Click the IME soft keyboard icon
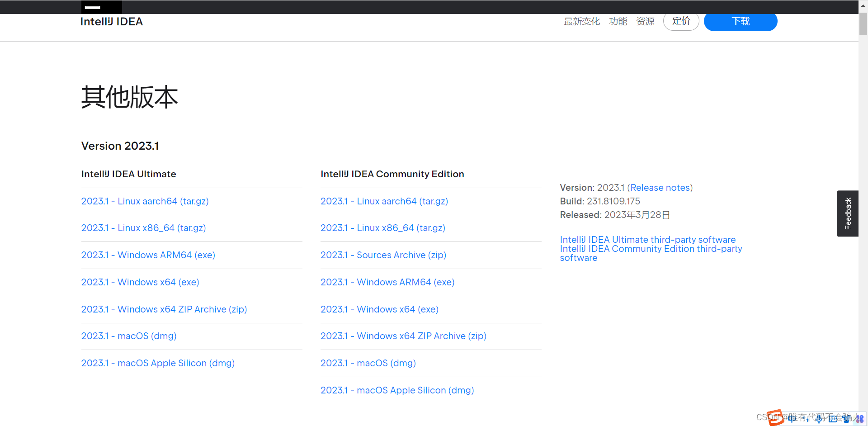 (x=833, y=419)
